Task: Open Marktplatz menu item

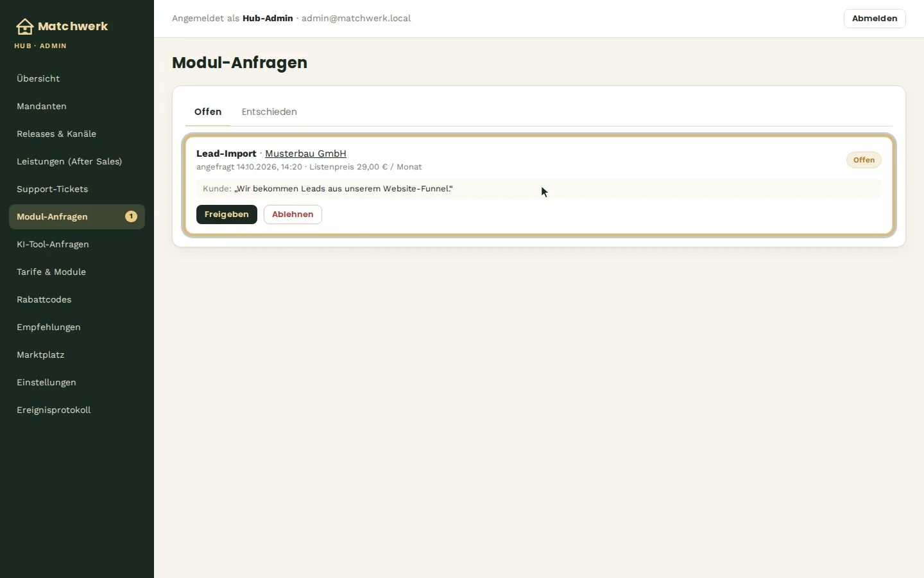Action: (x=77, y=355)
